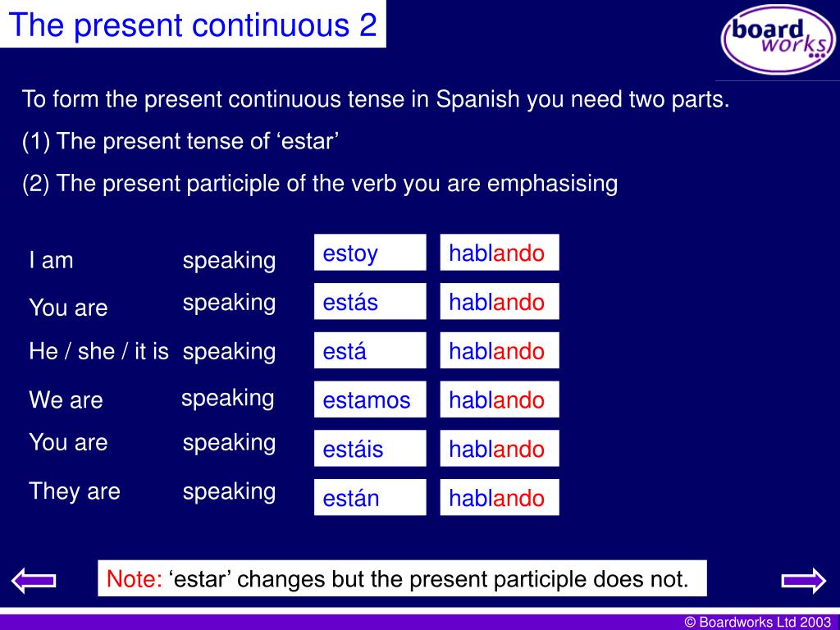Click the 'están' word box
The image size is (840, 630).
pos(370,498)
